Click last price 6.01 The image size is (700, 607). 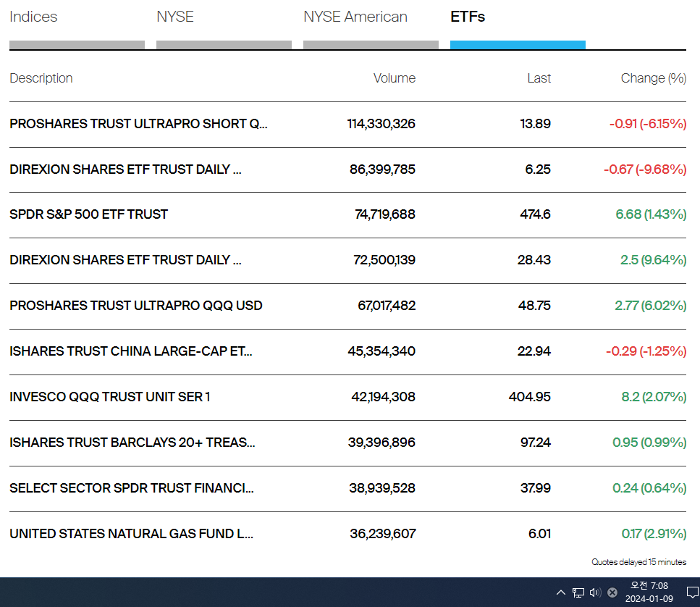pos(539,533)
